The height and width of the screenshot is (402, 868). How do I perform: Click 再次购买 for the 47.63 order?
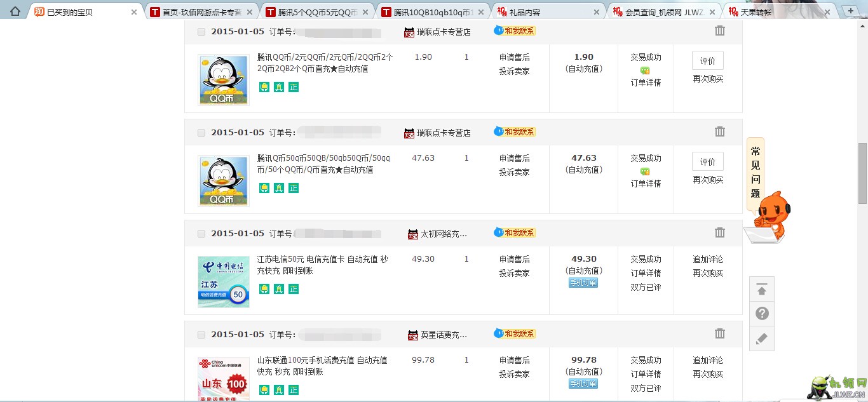tap(708, 180)
